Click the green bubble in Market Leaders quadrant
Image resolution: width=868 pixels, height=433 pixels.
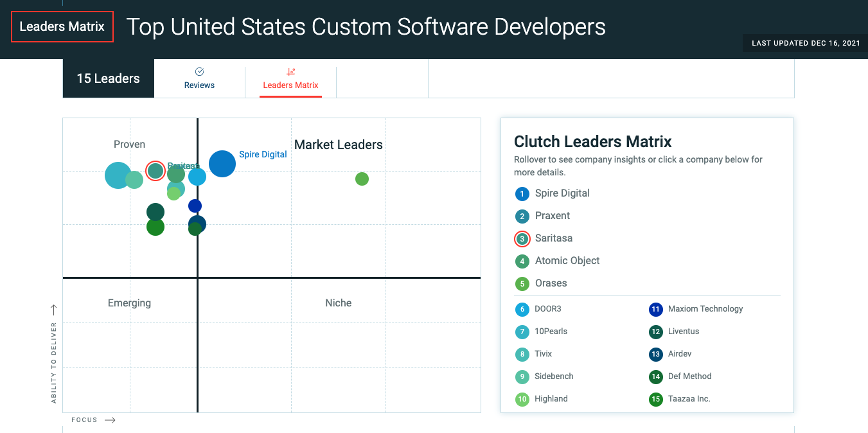pos(362,179)
